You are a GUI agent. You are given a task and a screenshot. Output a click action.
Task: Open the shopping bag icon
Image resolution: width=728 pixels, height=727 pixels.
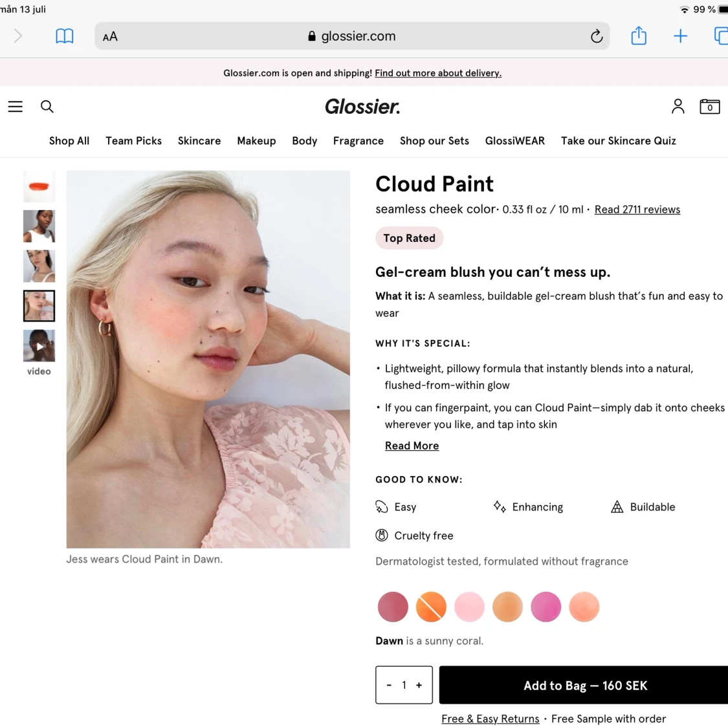click(x=709, y=106)
